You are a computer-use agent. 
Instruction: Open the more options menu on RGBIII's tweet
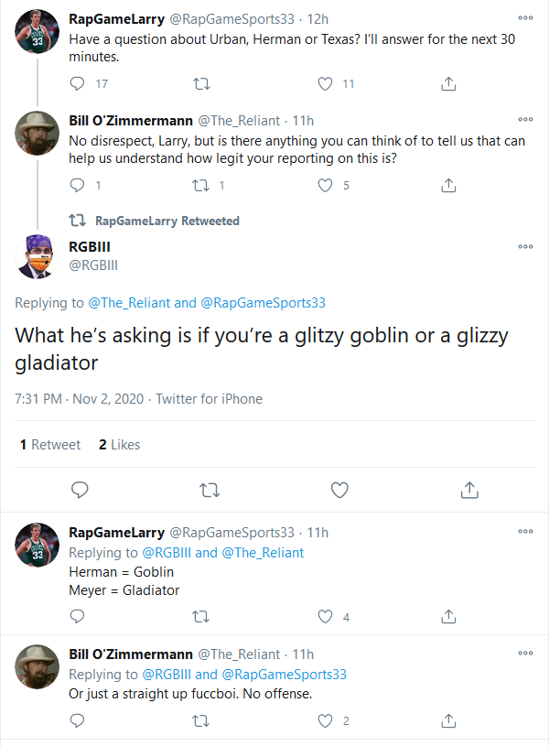click(x=525, y=246)
